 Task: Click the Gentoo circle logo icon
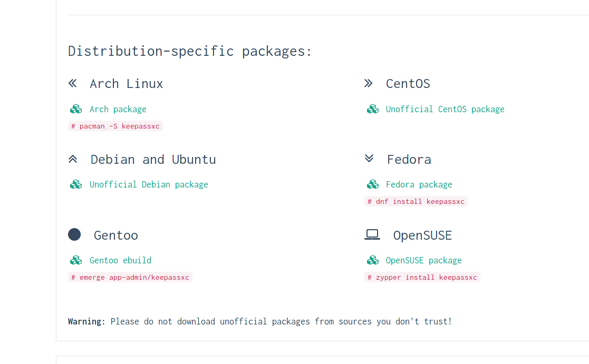point(74,234)
